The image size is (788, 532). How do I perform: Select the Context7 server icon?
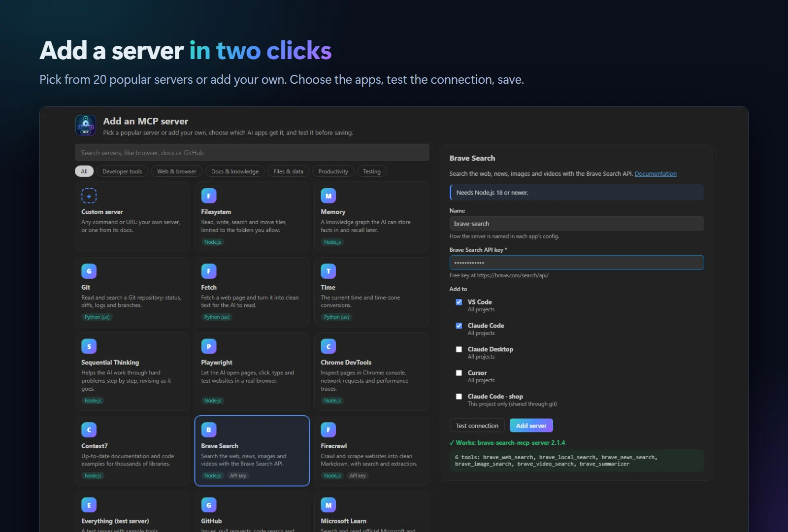89,430
